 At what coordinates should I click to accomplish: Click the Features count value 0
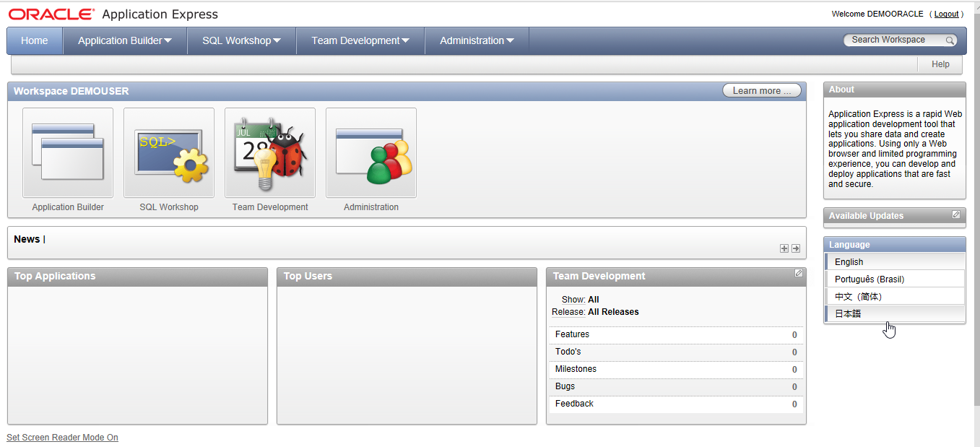794,335
